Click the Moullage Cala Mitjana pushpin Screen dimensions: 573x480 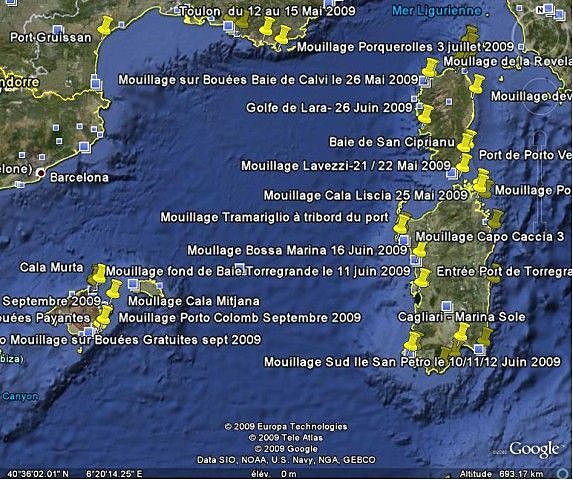tap(115, 289)
